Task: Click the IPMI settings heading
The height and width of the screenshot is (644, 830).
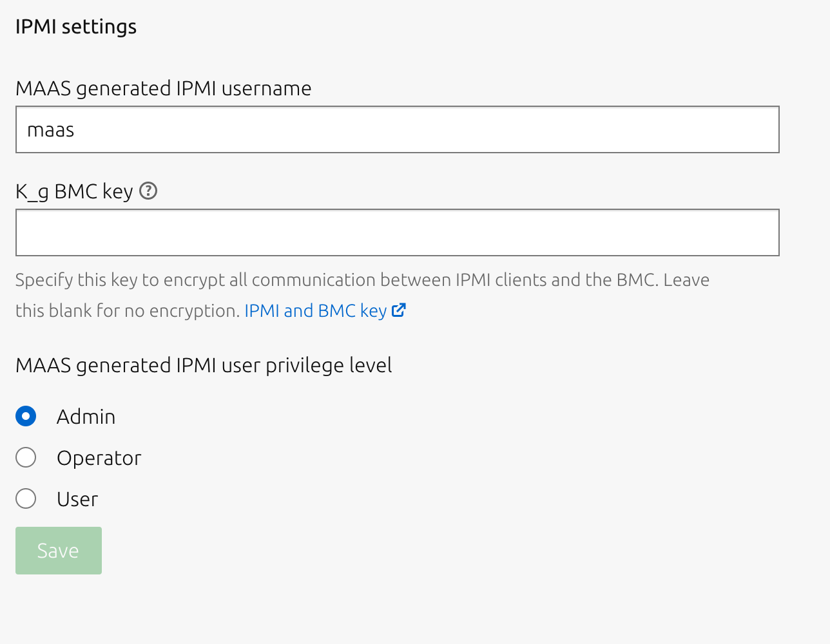Action: (x=76, y=26)
